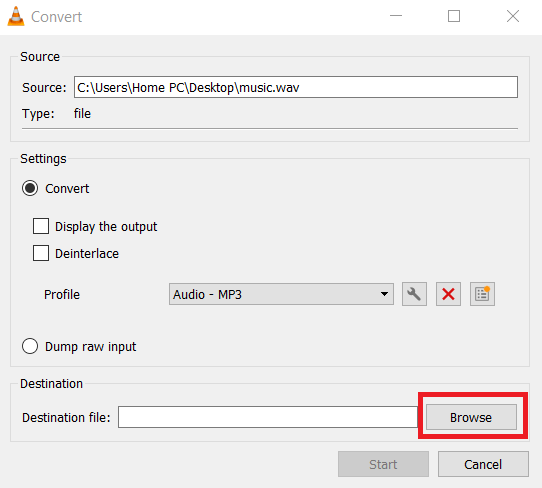
Task: Expand the Profile list via its arrow
Action: (384, 294)
